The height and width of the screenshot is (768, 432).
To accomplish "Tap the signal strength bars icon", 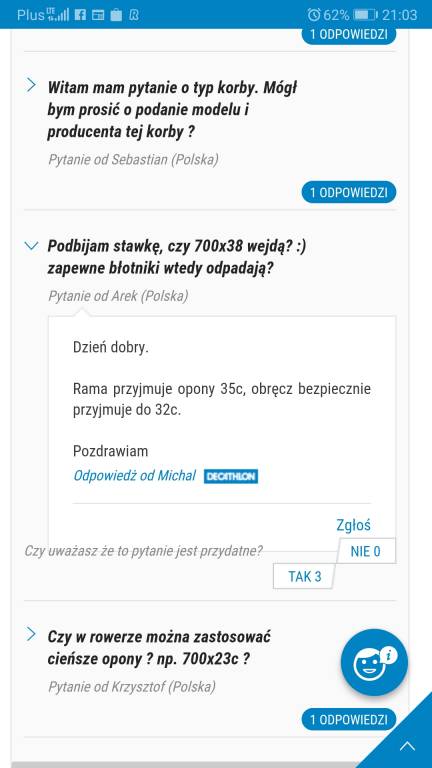I will coord(58,15).
